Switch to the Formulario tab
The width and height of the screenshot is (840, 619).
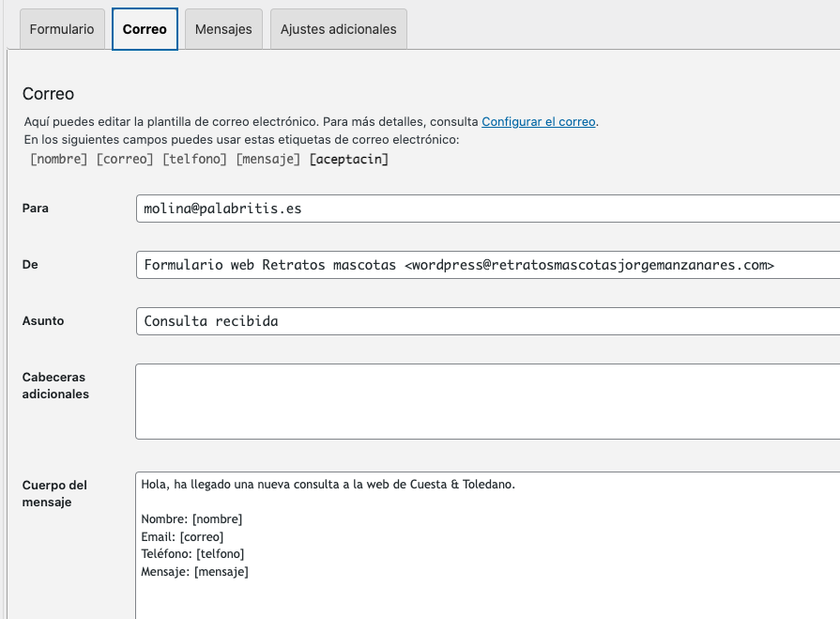tap(62, 29)
